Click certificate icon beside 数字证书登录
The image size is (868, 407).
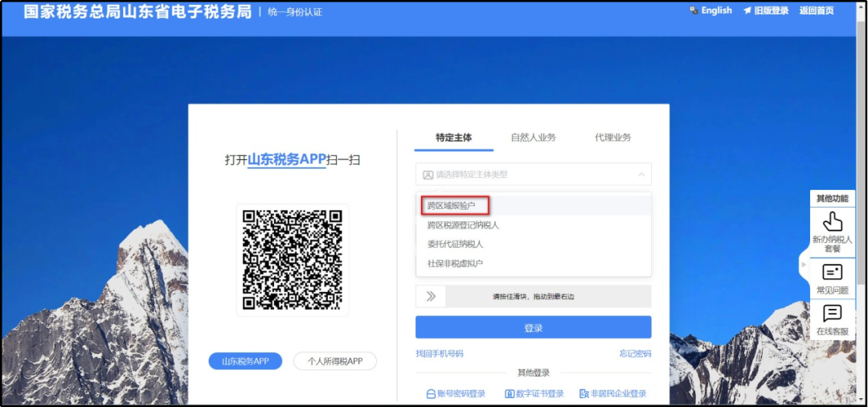[x=510, y=394]
